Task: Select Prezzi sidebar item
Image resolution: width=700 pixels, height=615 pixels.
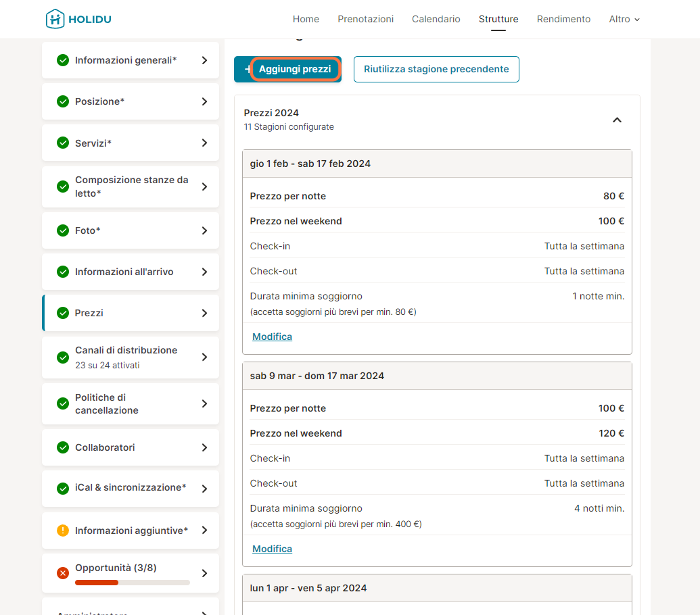Action: 131,313
